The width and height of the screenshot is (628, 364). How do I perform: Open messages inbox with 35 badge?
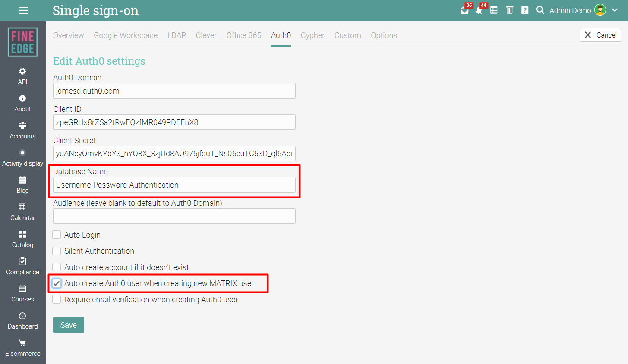pos(464,10)
